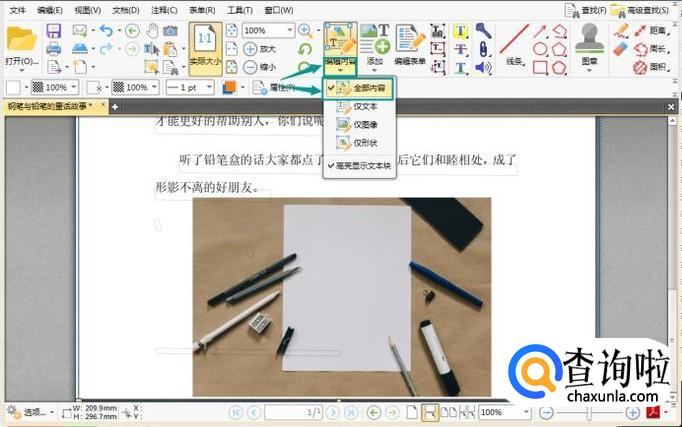The width and height of the screenshot is (682, 427).
Task: Expand the stroke opacity 100% dropdown
Action: [x=154, y=87]
